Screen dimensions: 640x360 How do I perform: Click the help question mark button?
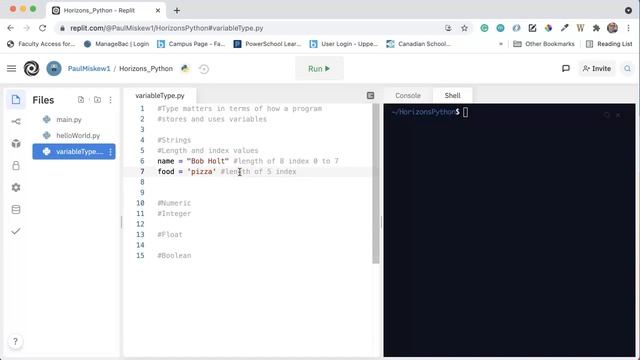[x=15, y=341]
